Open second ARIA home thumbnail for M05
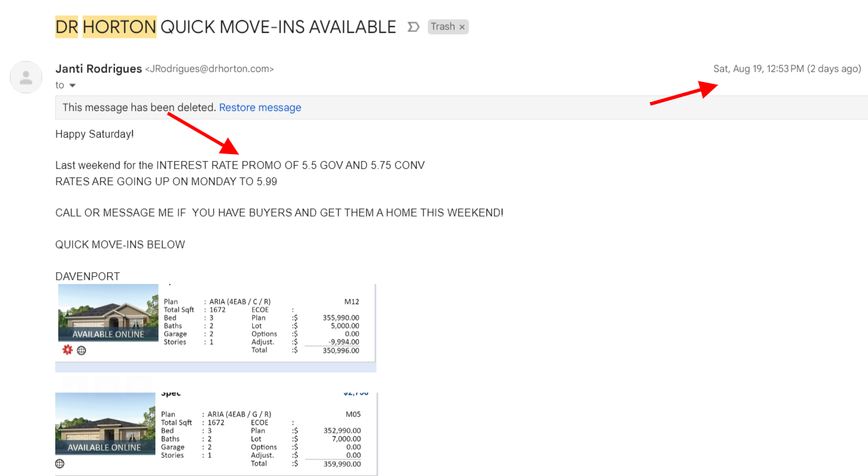 [107, 423]
